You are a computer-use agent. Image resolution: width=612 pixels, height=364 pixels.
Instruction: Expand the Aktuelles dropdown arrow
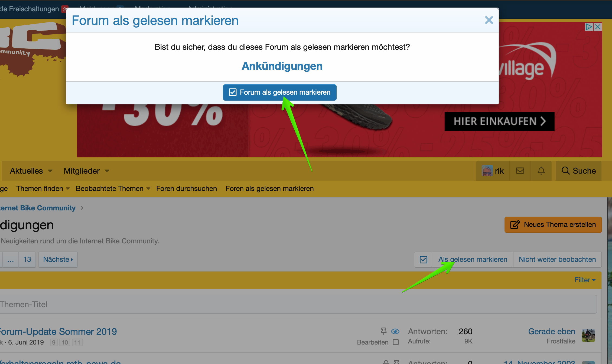(50, 171)
